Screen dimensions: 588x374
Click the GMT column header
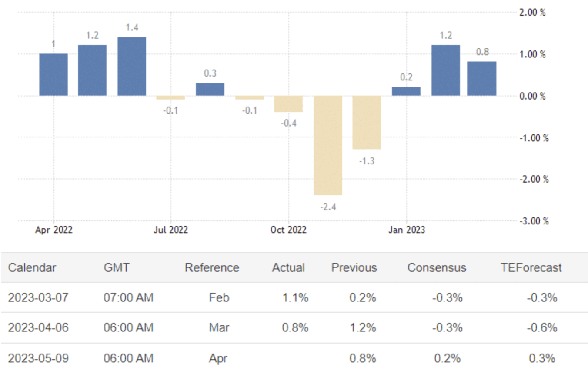click(x=117, y=267)
